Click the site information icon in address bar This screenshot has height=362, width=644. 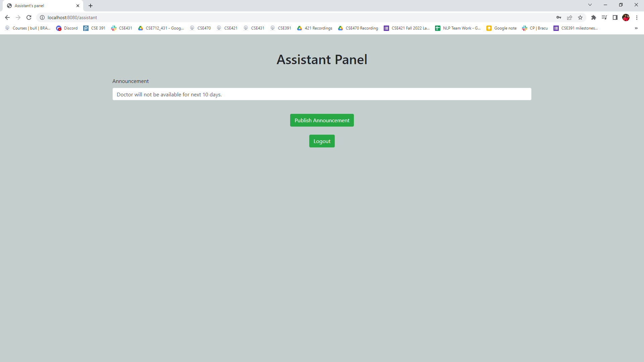tap(42, 17)
